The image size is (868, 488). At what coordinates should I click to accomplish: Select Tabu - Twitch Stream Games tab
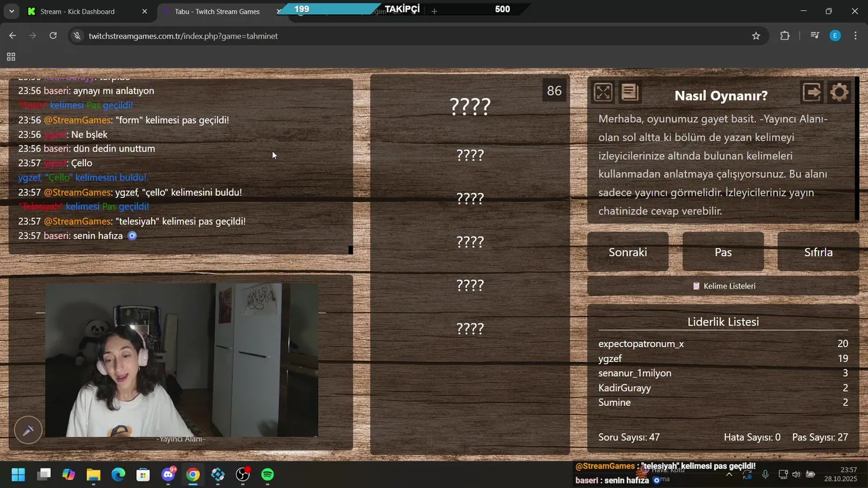click(220, 12)
